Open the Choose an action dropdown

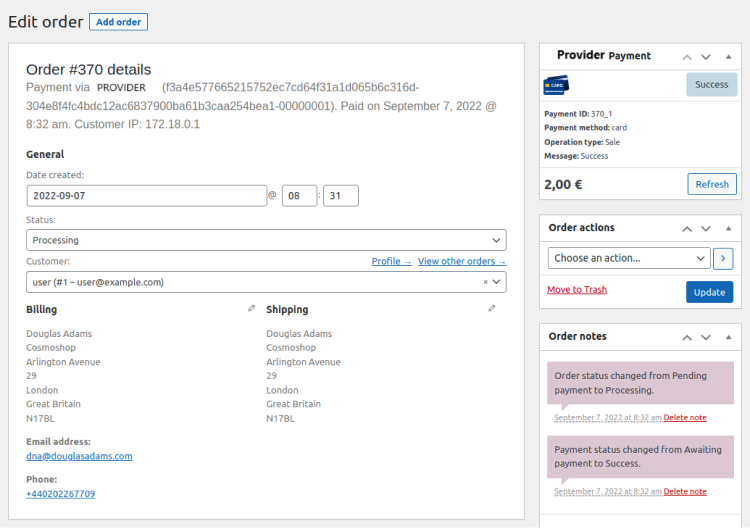pyautogui.click(x=629, y=258)
